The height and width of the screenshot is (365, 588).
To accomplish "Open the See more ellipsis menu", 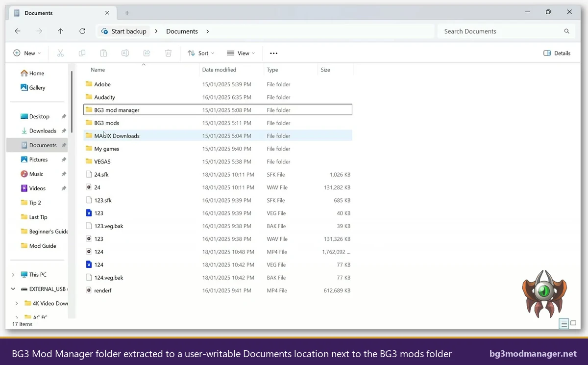I will click(x=274, y=53).
